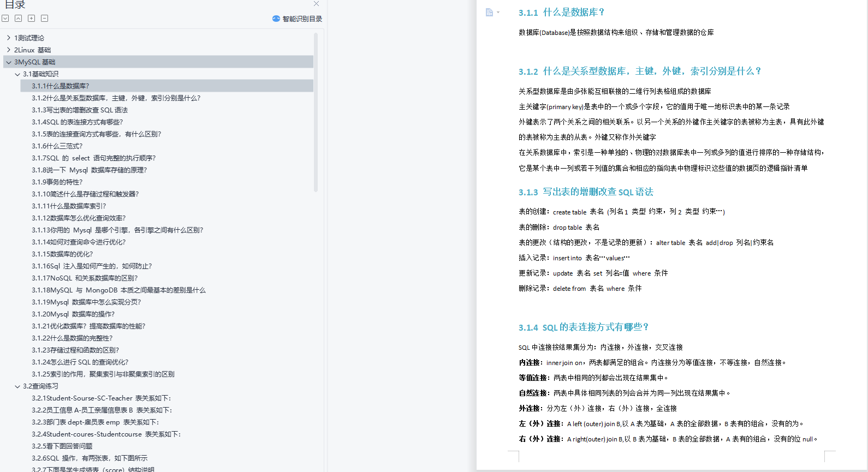Select 3.1.20Mysql 数据库的操作? entry
868x472 pixels.
click(73, 314)
